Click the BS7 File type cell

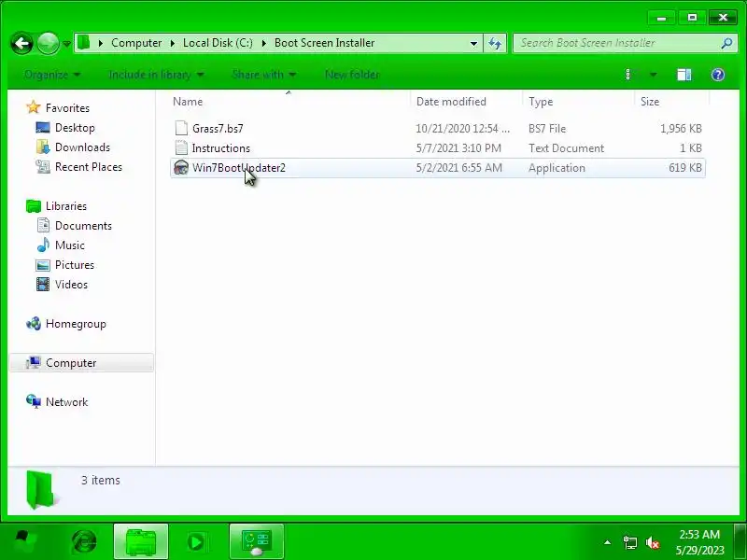[547, 129]
